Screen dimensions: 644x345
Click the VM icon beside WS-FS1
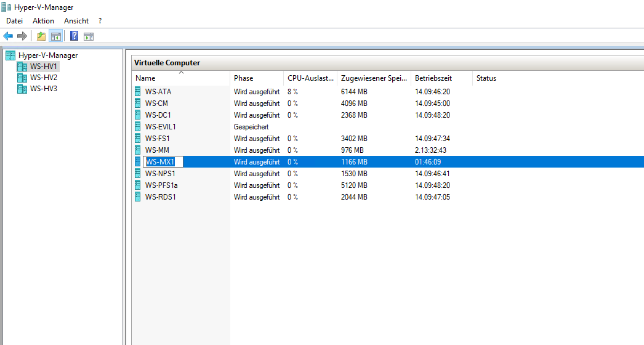click(x=138, y=139)
